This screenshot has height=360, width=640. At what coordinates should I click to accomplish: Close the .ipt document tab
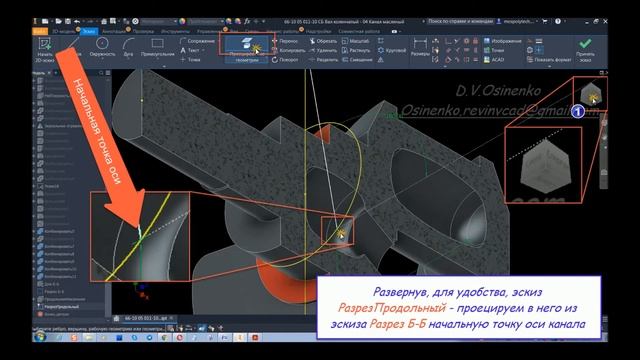171,318
